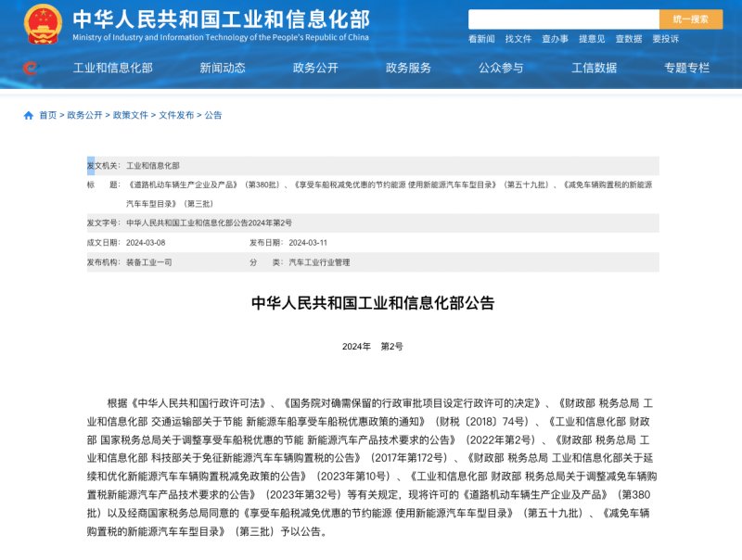Switch to the 专题专栏 navigation section

pyautogui.click(x=687, y=69)
